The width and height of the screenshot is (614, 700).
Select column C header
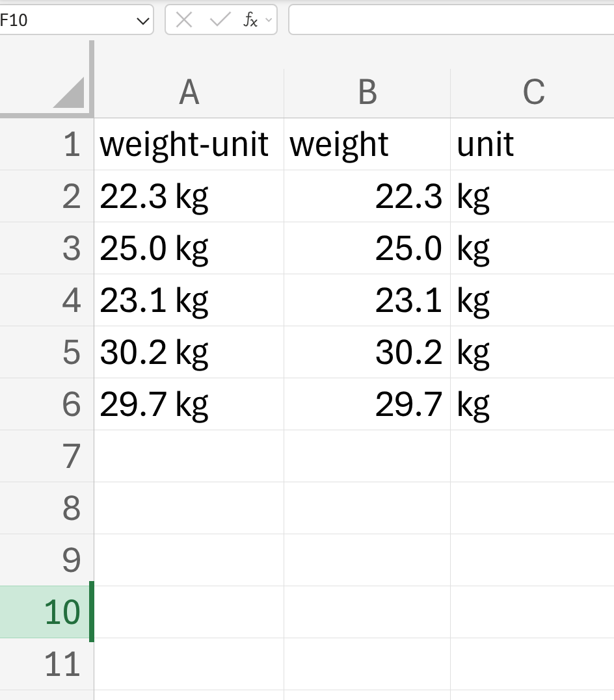[532, 93]
